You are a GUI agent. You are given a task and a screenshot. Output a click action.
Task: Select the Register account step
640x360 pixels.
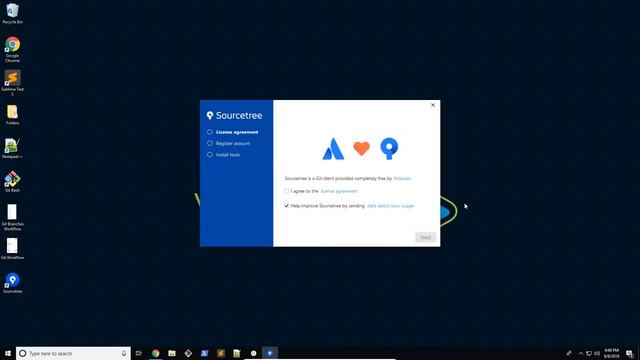tap(229, 144)
